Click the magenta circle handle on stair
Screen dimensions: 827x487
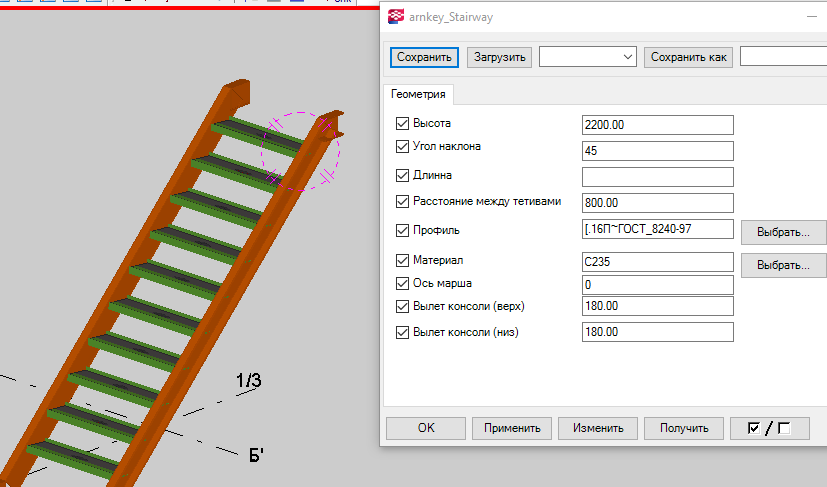300,151
